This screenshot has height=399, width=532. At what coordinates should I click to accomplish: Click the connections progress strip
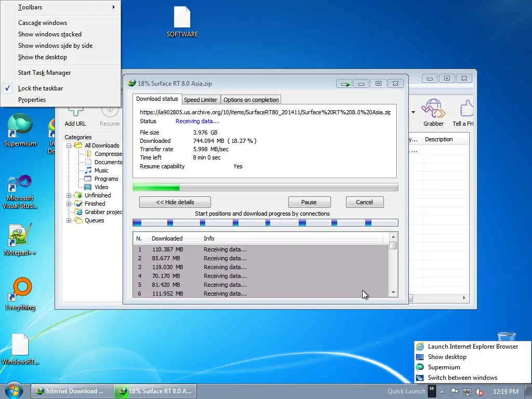coord(265,223)
